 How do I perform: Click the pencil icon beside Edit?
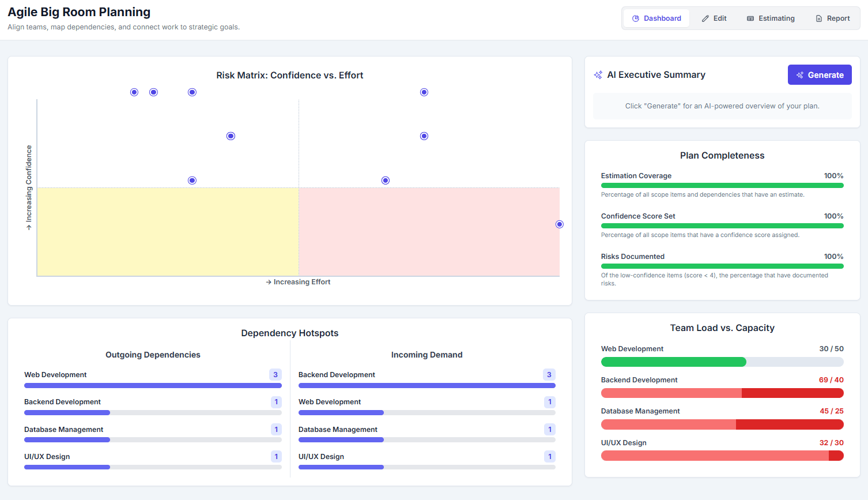(x=705, y=18)
